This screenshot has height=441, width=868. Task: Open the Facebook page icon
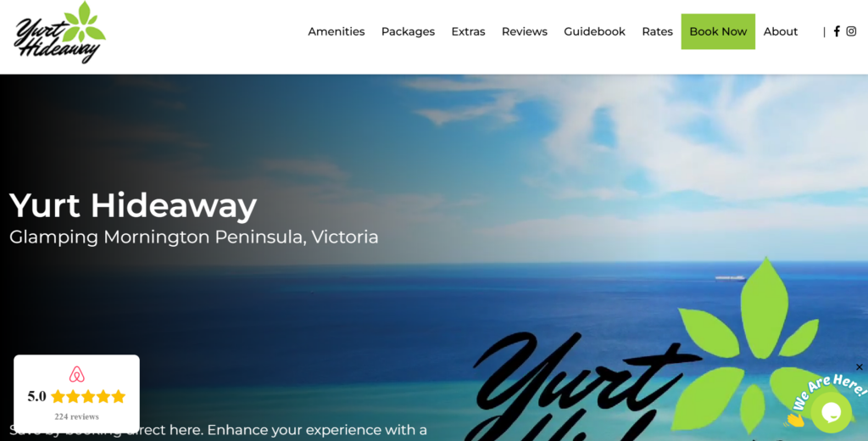coord(837,31)
